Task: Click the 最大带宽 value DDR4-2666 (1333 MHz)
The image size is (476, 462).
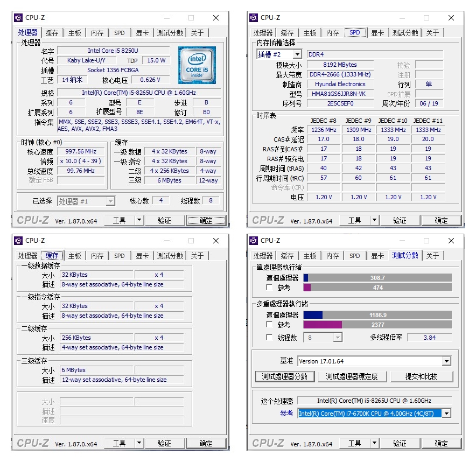Action: click(x=340, y=74)
